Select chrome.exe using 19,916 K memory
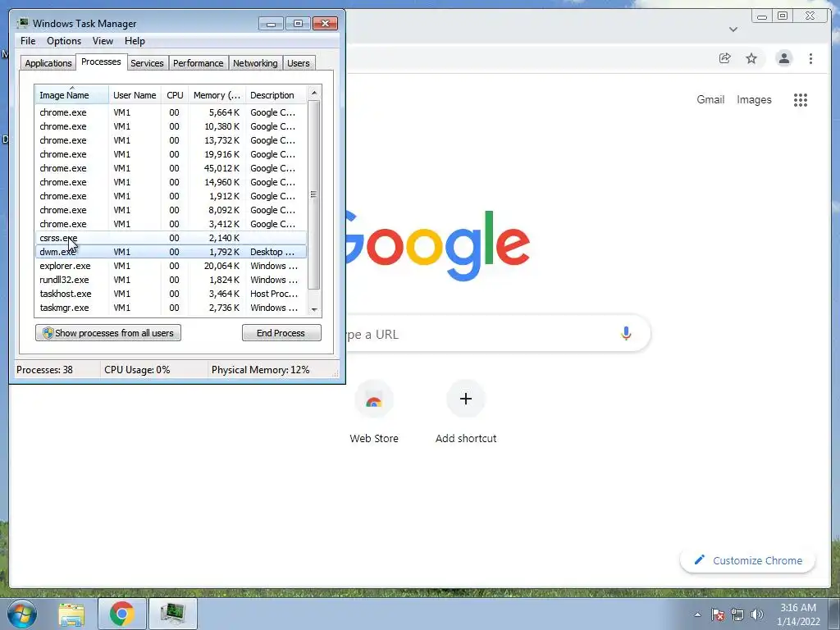The width and height of the screenshot is (840, 630). 171,154
